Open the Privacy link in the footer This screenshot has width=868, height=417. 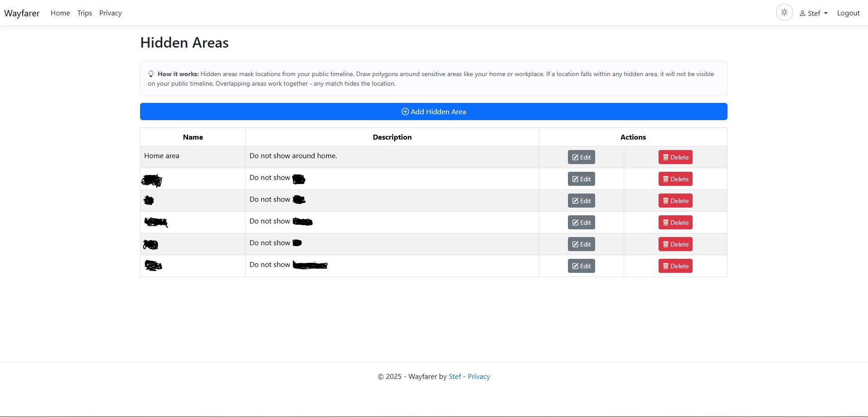[x=479, y=376]
